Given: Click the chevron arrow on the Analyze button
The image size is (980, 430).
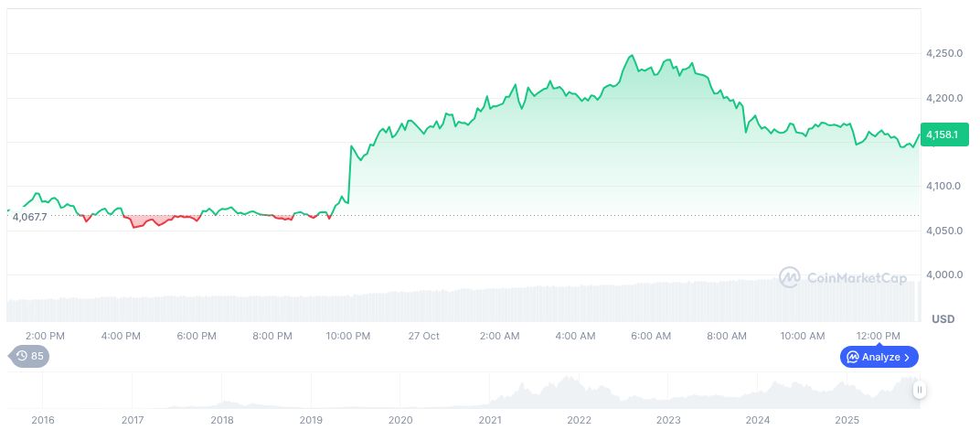Looking at the screenshot, I should pyautogui.click(x=908, y=357).
